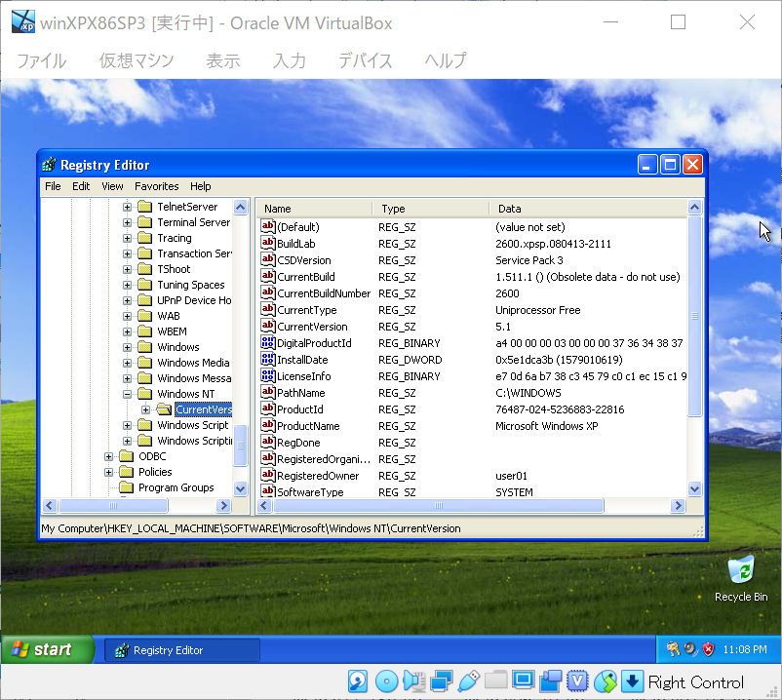782x700 pixels.
Task: Expand the Tuning Spaces key
Action: (127, 286)
